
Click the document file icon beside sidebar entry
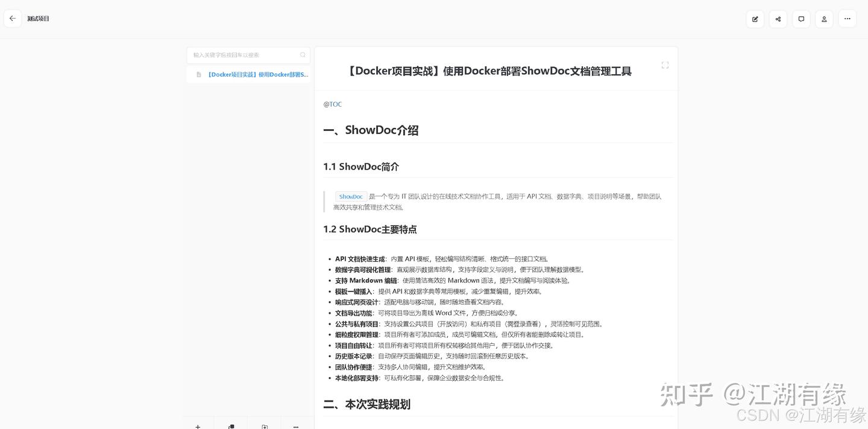[x=199, y=74]
